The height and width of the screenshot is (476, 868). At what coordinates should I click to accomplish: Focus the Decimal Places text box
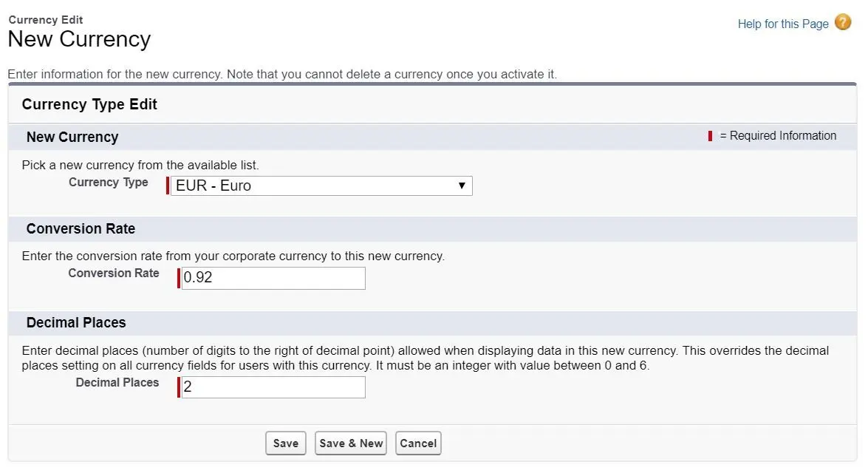tap(273, 387)
